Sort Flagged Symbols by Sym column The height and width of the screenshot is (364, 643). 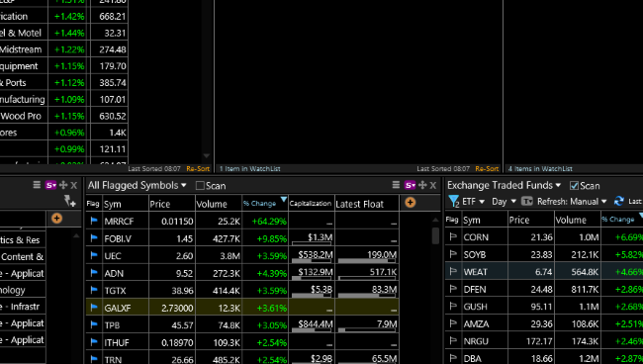(x=125, y=204)
